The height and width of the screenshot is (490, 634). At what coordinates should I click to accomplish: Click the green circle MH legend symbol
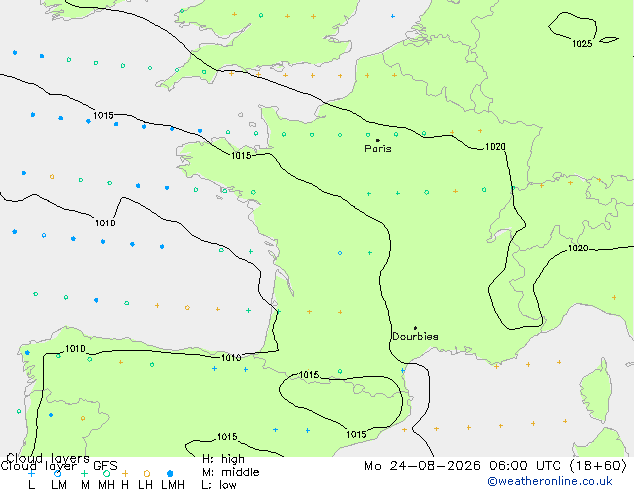coord(106,473)
